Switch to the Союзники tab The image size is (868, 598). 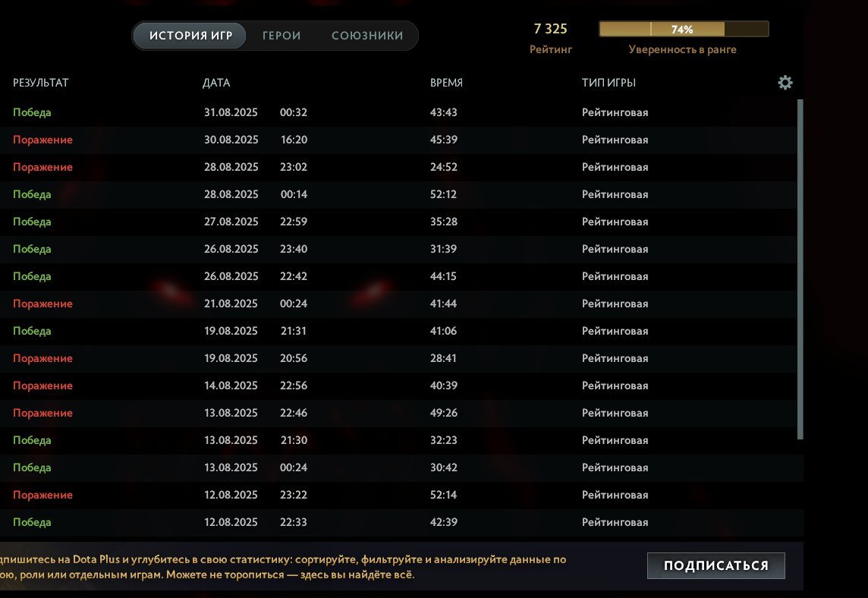[x=367, y=36]
